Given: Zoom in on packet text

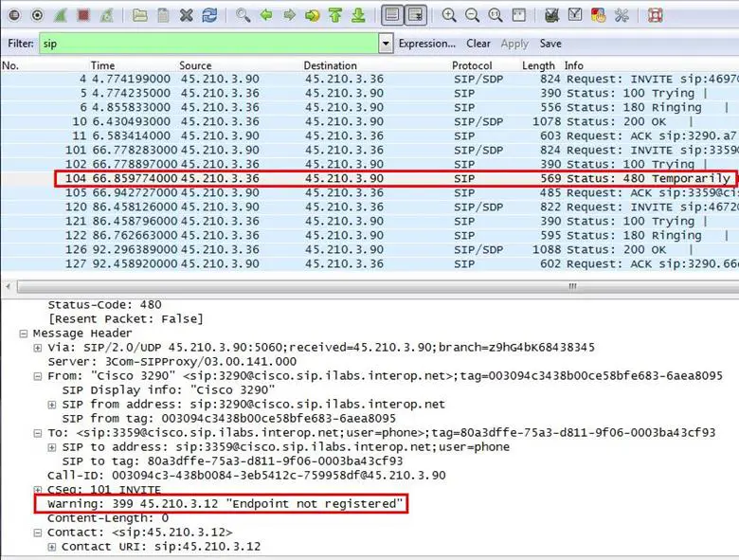Looking at the screenshot, I should [x=449, y=15].
